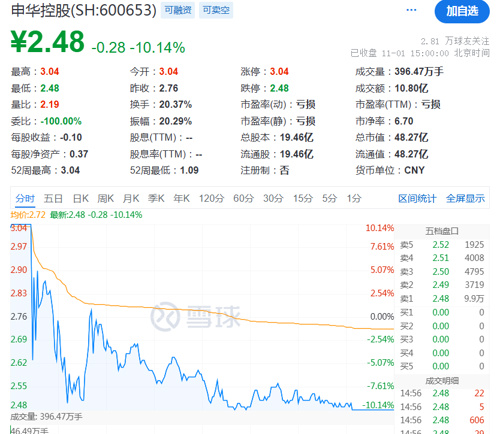Click the 昨收 value 2.76

[x=168, y=88]
